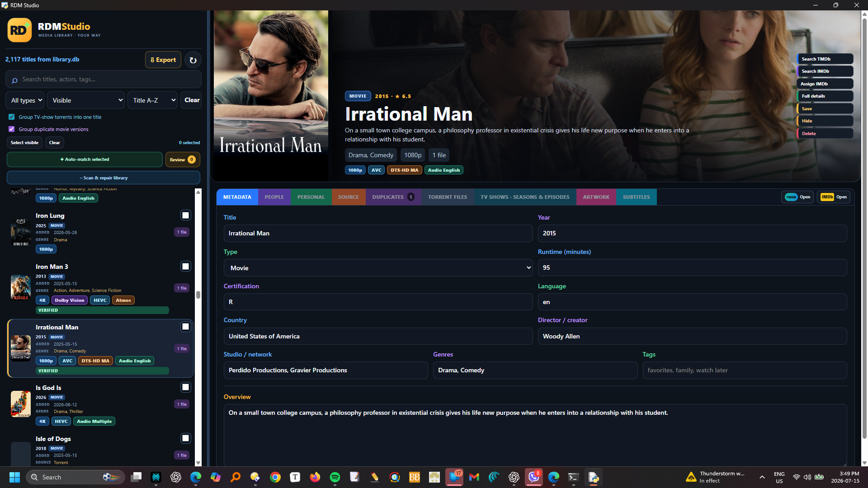Click Search TMDb button
This screenshot has width=868, height=488.
(825, 59)
